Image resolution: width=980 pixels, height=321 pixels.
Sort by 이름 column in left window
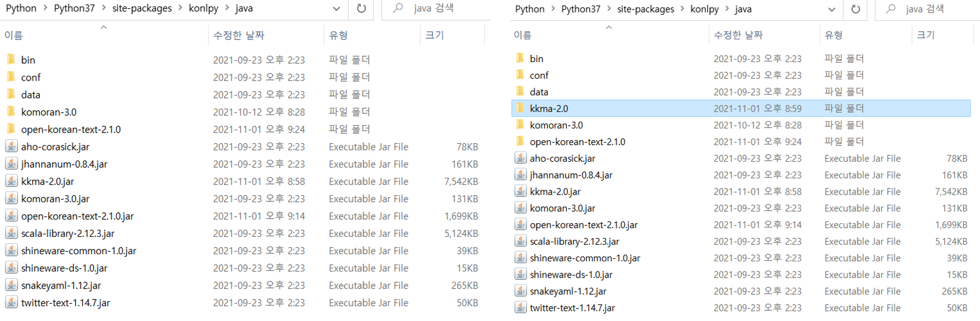(x=14, y=36)
